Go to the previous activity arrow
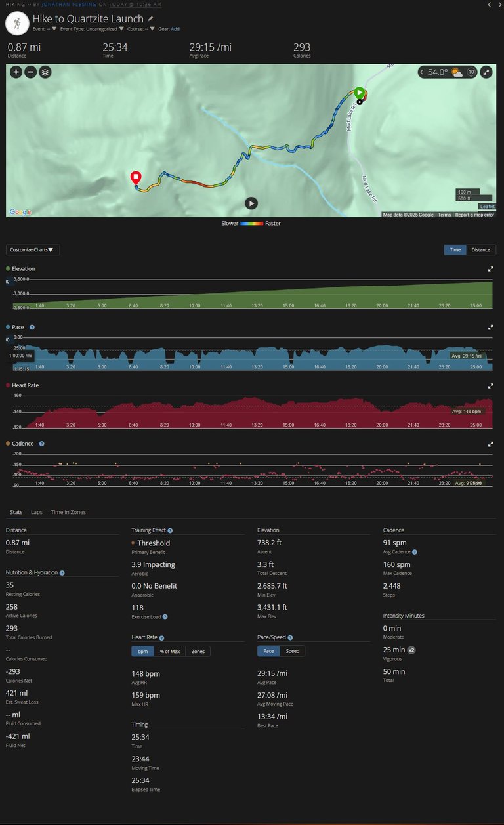This screenshot has width=504, height=825. pyautogui.click(x=488, y=4)
